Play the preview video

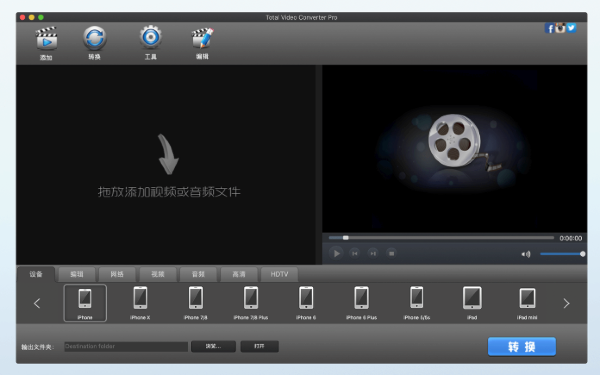[336, 253]
